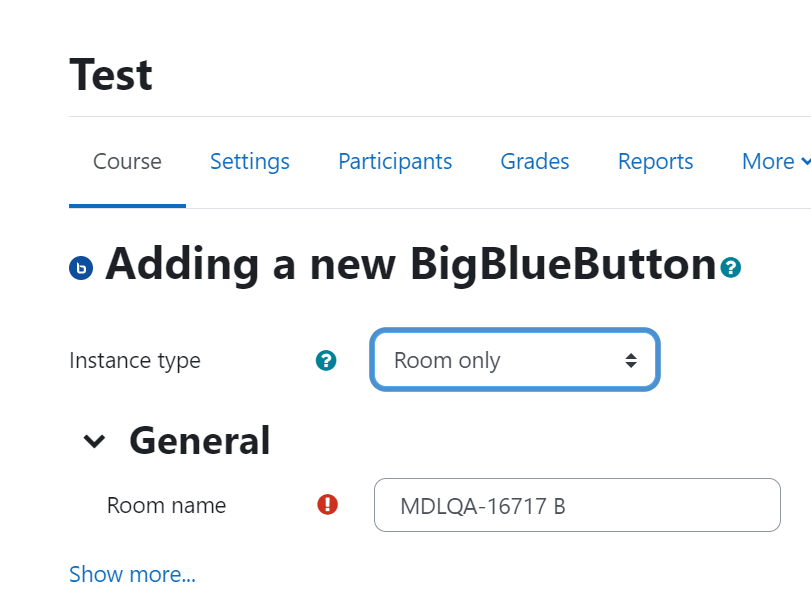The height and width of the screenshot is (590, 811).
Task: Click the Show more... link
Action: [132, 574]
